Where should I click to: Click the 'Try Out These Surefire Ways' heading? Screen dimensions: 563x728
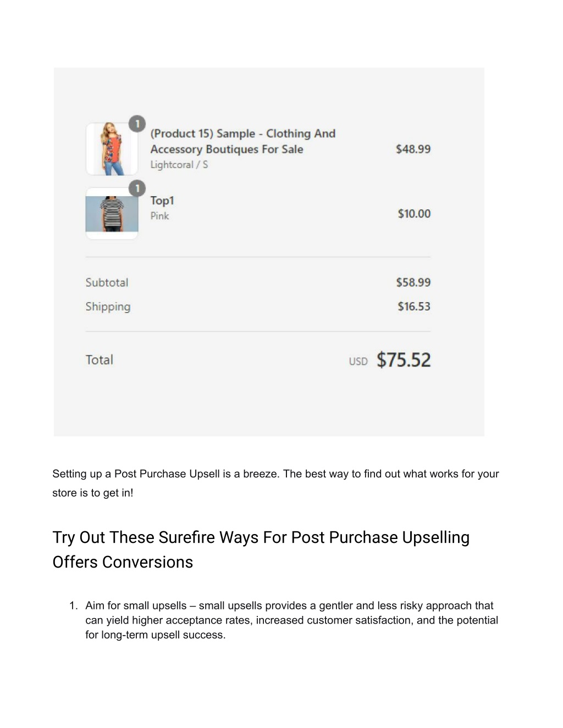[x=261, y=549]
